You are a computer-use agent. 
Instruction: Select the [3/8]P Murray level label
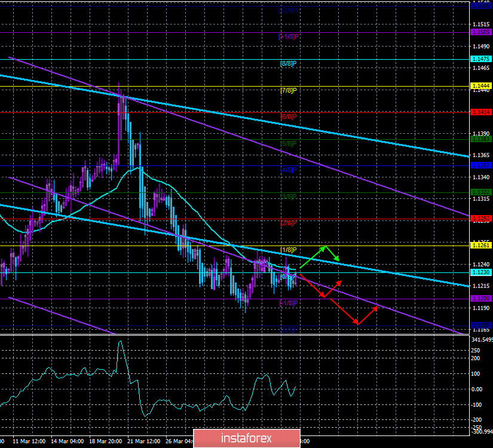click(x=288, y=197)
